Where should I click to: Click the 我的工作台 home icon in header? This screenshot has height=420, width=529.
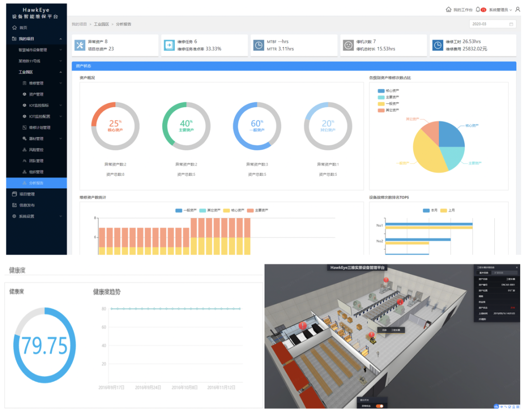point(448,9)
